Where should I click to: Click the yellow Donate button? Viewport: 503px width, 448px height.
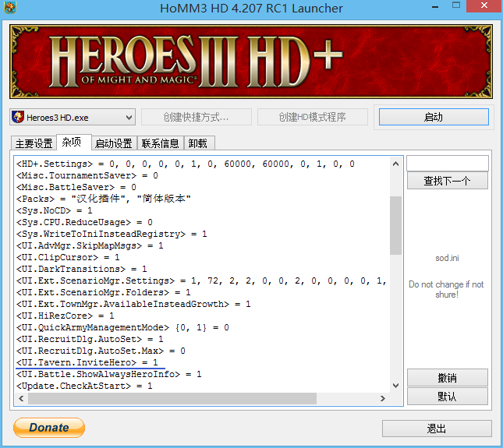[49, 428]
